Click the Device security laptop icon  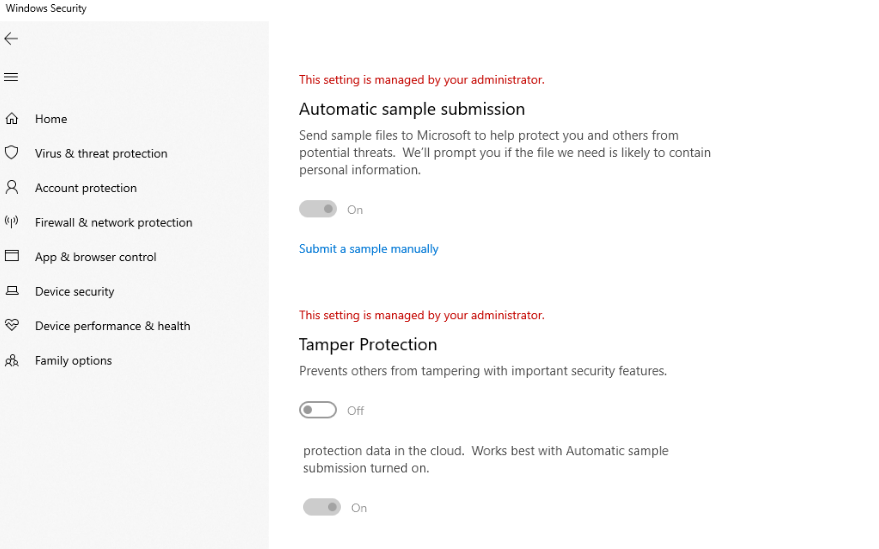pyautogui.click(x=12, y=291)
